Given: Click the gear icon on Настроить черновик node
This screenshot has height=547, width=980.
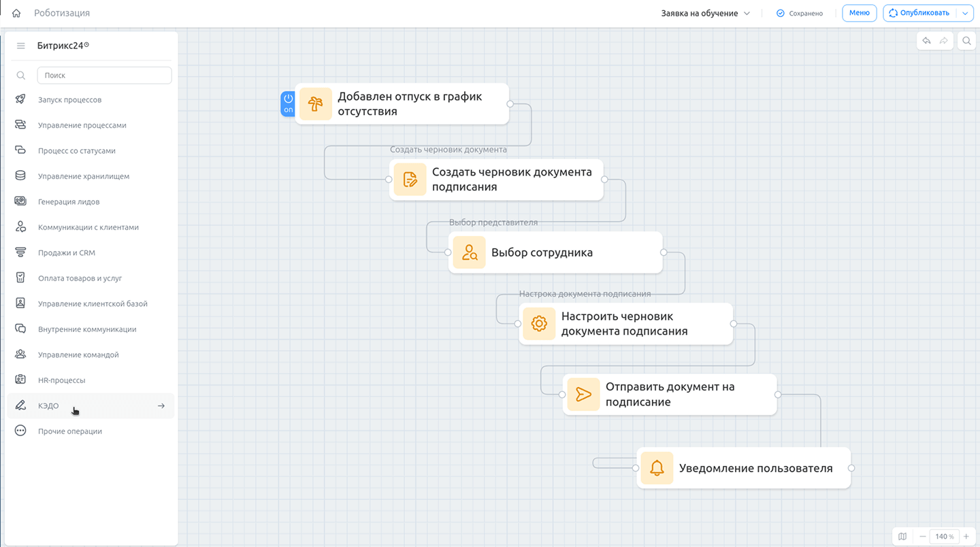Looking at the screenshot, I should [539, 324].
